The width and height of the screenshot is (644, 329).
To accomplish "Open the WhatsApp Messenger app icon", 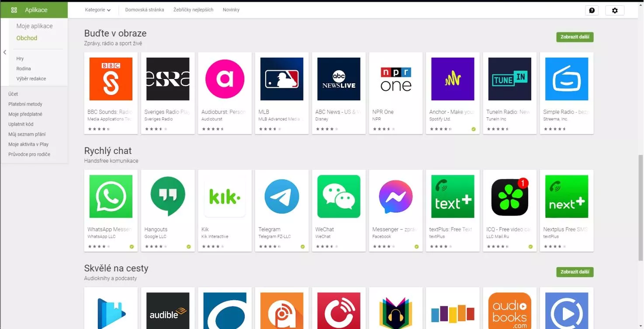I will pos(111,196).
